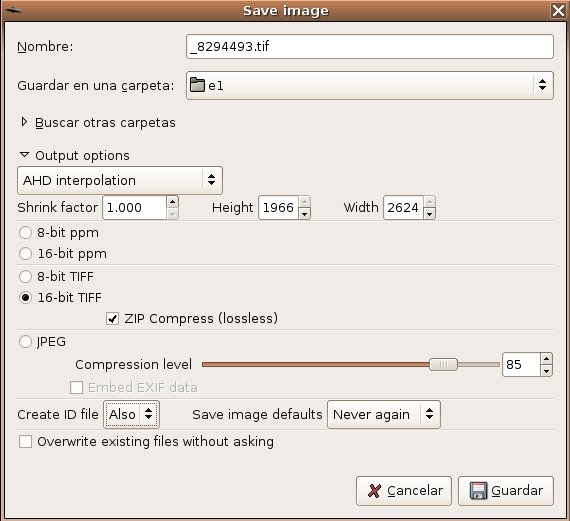This screenshot has height=521, width=570.
Task: Click the folder icon beside e1
Action: point(197,85)
